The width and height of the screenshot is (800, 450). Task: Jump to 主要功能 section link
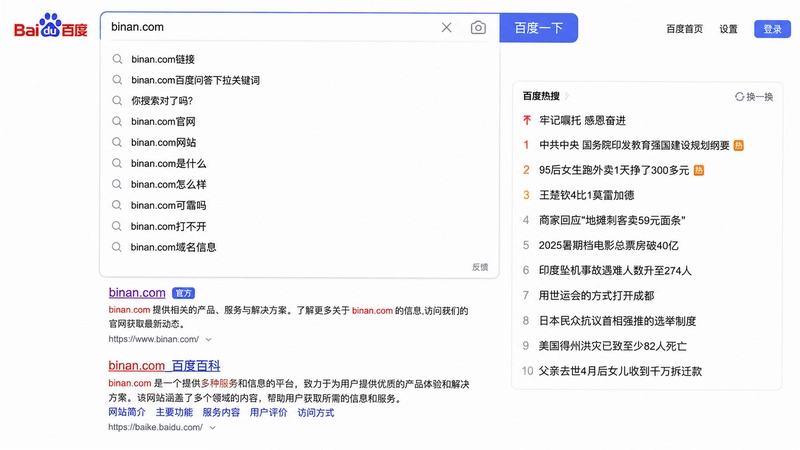pyautogui.click(x=174, y=412)
